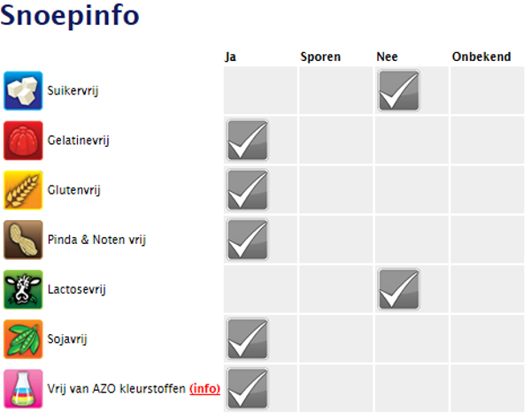The image size is (531, 420).
Task: Click the sugar cubes Suikervrij icon
Action: click(x=23, y=90)
